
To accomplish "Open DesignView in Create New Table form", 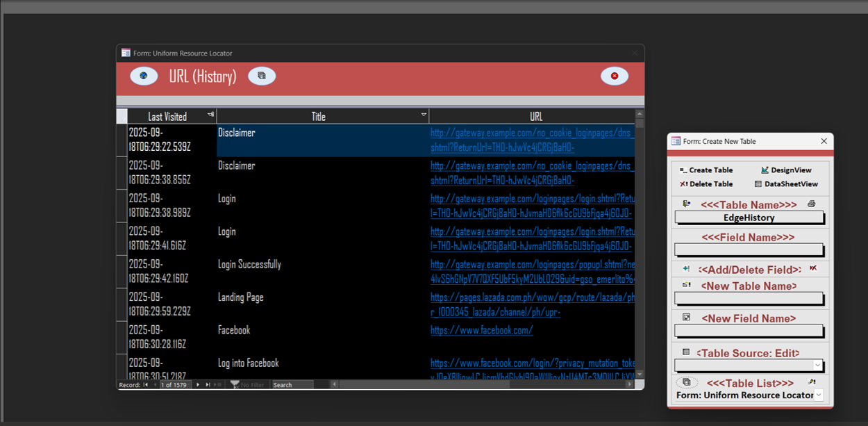I will click(786, 170).
